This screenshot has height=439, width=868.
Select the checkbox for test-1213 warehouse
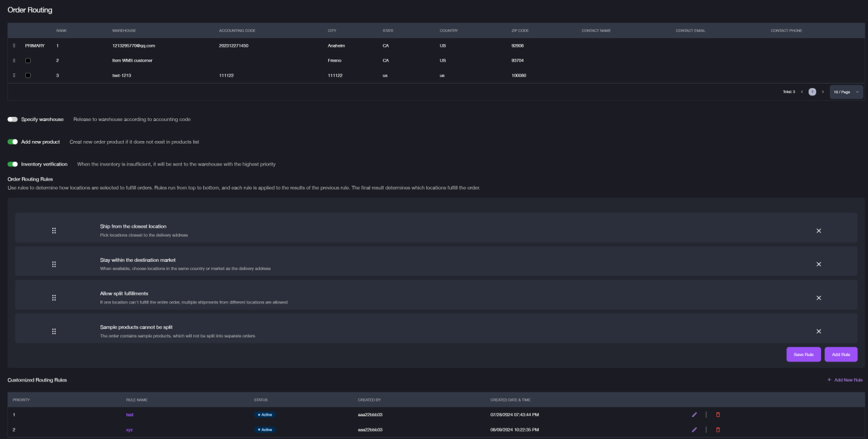pyautogui.click(x=28, y=76)
